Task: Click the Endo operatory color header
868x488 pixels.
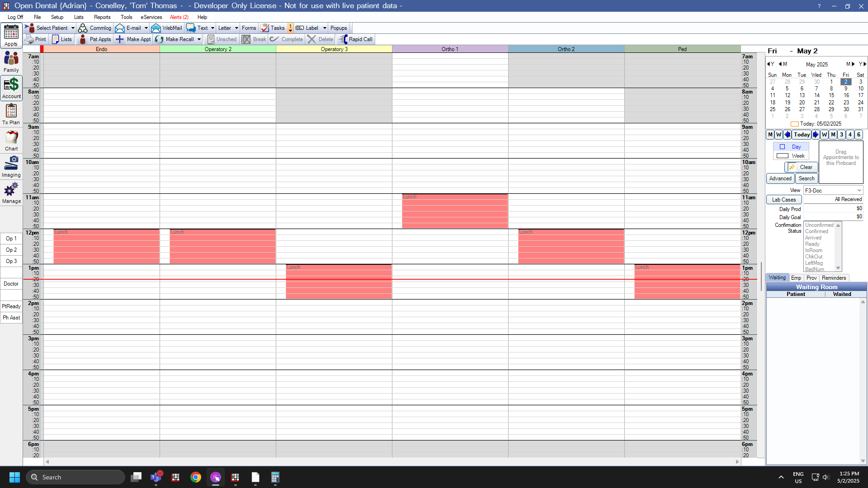Action: tap(101, 49)
